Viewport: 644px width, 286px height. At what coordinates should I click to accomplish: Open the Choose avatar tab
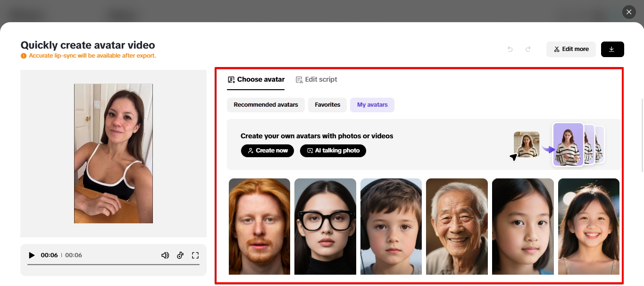click(256, 79)
